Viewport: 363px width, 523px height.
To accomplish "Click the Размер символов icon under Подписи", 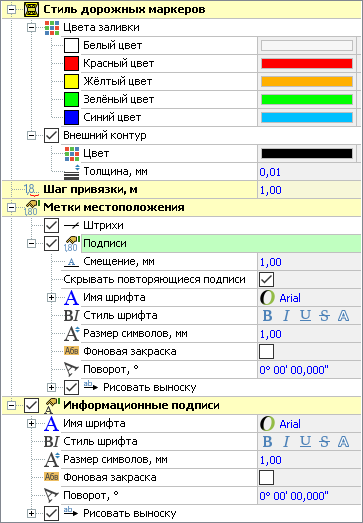I will pos(71,334).
